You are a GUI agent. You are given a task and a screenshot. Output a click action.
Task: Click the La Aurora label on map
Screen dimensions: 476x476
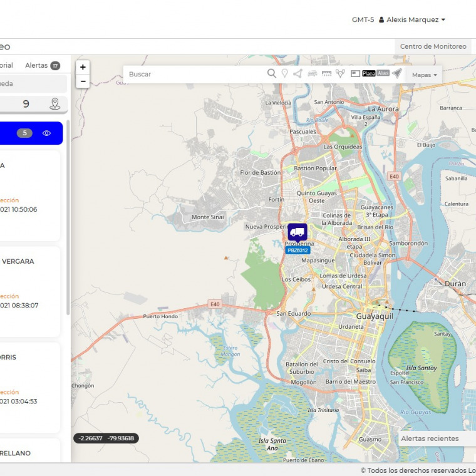pyautogui.click(x=383, y=109)
